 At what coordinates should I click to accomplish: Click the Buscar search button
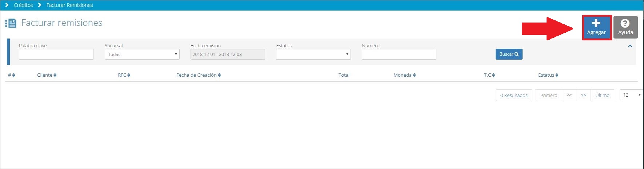tap(509, 54)
